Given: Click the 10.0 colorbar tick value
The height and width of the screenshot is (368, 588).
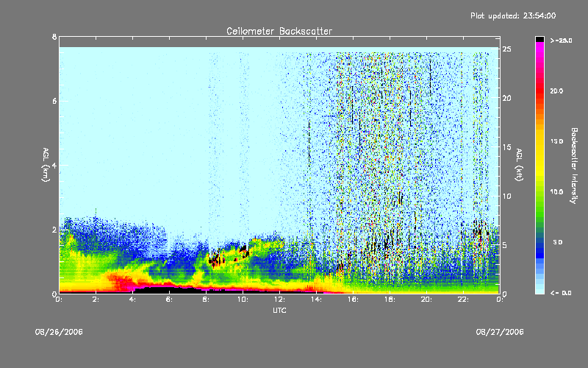Looking at the screenshot, I should [x=556, y=192].
